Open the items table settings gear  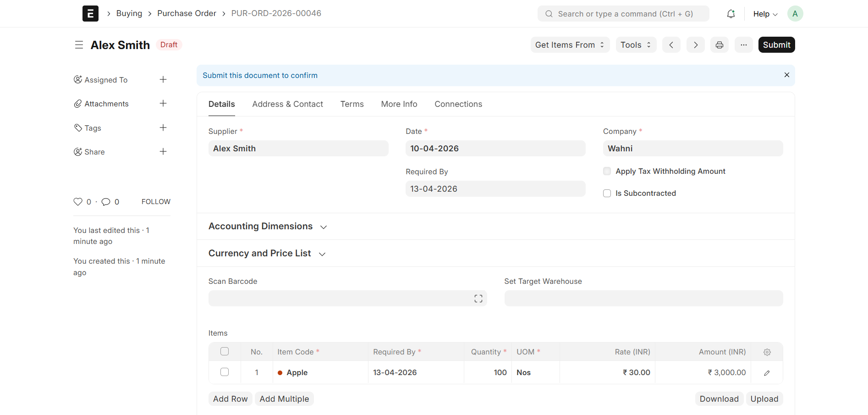tap(767, 352)
